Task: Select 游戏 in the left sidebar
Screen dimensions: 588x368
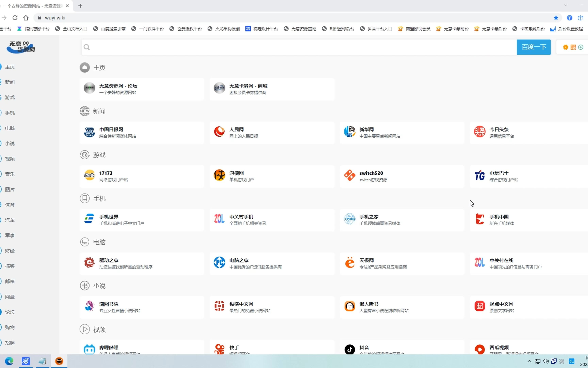Action: pyautogui.click(x=10, y=98)
